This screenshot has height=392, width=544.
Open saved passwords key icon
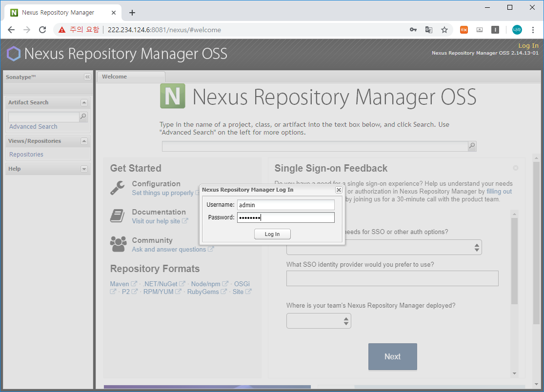click(x=413, y=30)
